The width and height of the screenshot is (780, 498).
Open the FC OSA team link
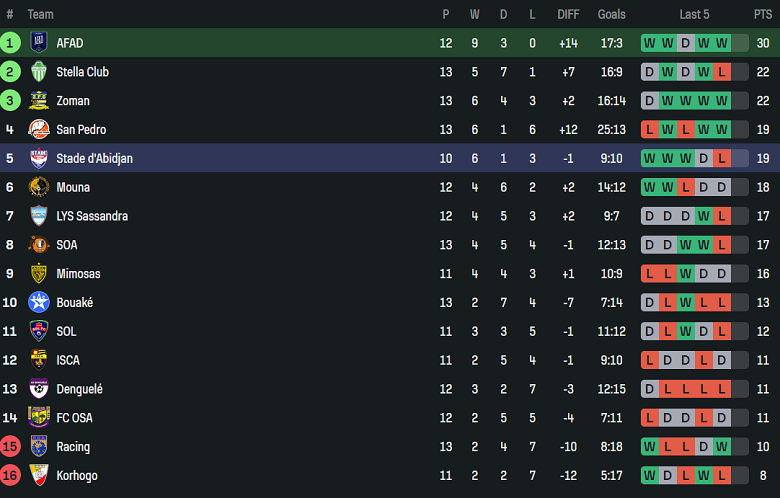pyautogui.click(x=78, y=418)
